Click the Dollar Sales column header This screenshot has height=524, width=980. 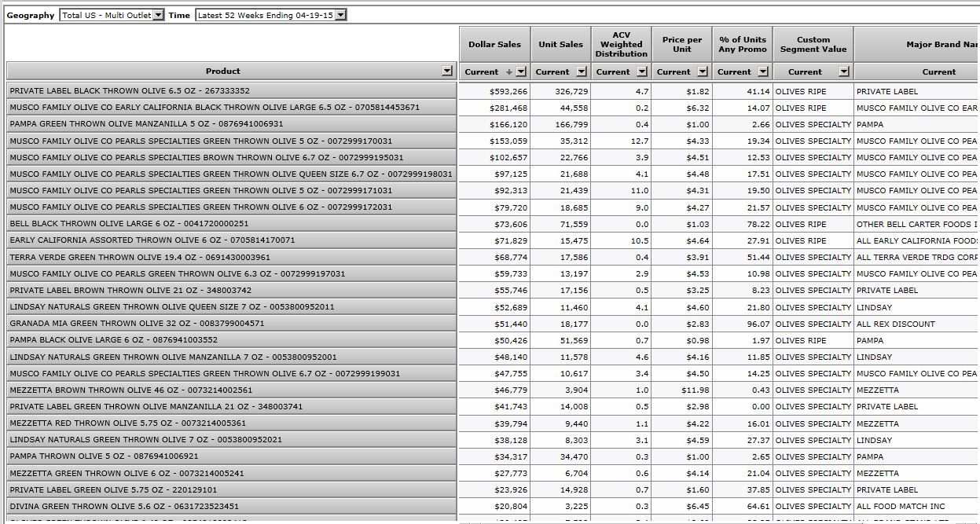click(x=494, y=44)
